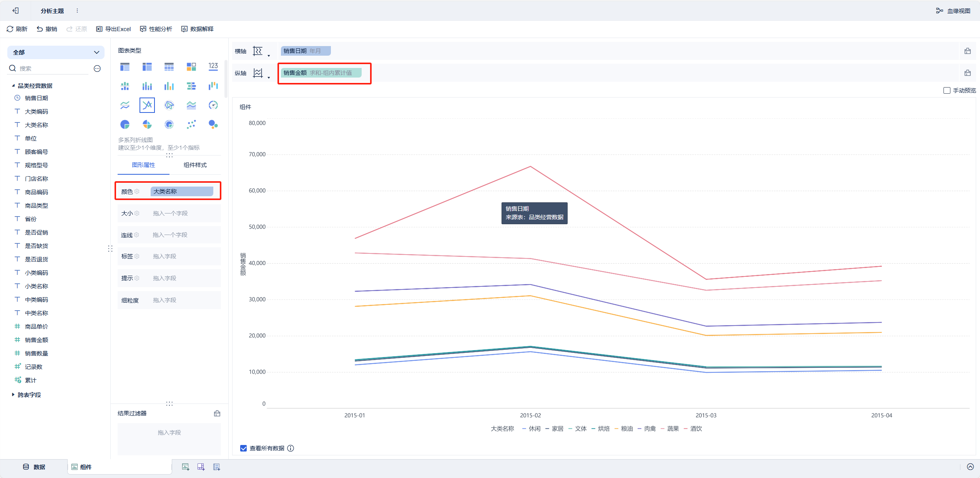980x478 pixels.
Task: Open the 全部 dropdown
Action: (56, 52)
